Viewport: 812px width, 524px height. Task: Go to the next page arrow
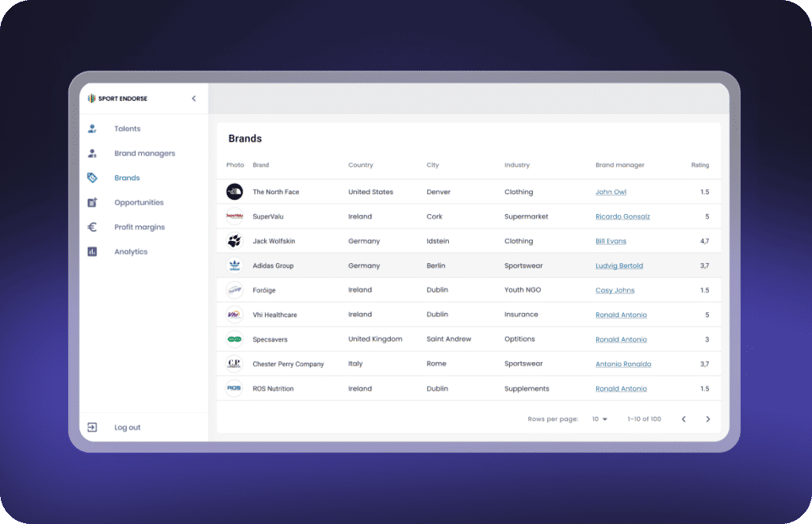coord(708,419)
